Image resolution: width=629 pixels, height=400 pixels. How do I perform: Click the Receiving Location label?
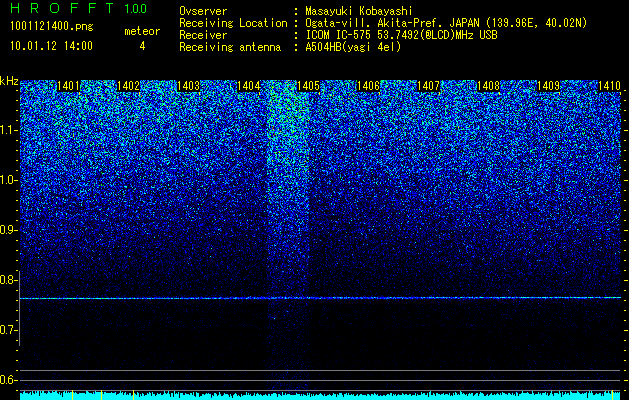(233, 23)
